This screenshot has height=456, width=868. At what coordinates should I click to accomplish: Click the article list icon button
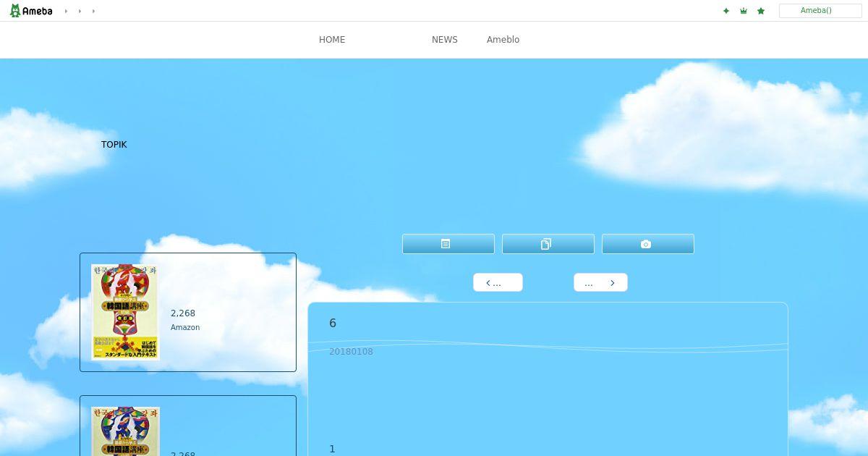tap(448, 244)
